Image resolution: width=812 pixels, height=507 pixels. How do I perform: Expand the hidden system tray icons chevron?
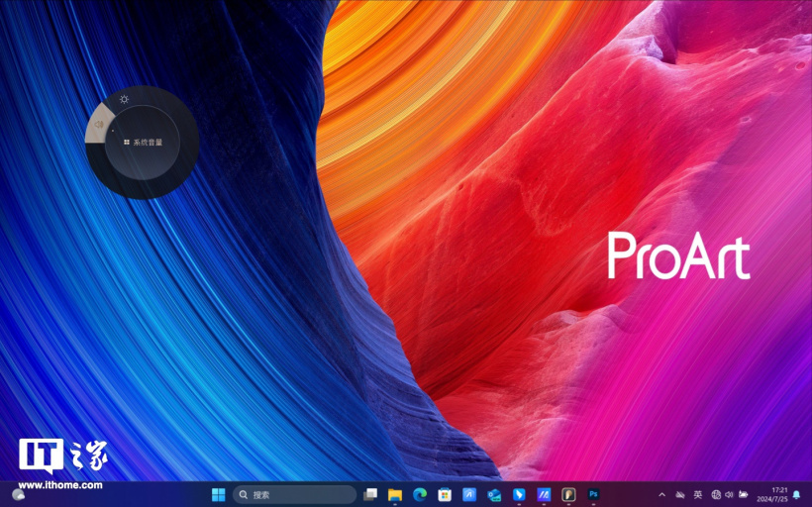point(661,494)
